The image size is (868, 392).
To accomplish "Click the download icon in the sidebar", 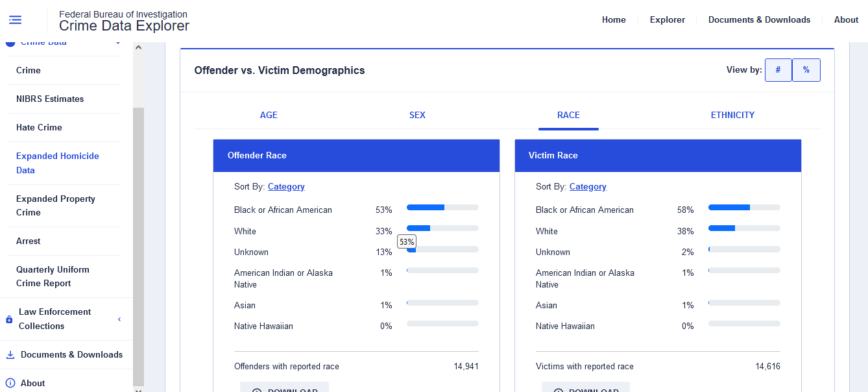I will 10,355.
